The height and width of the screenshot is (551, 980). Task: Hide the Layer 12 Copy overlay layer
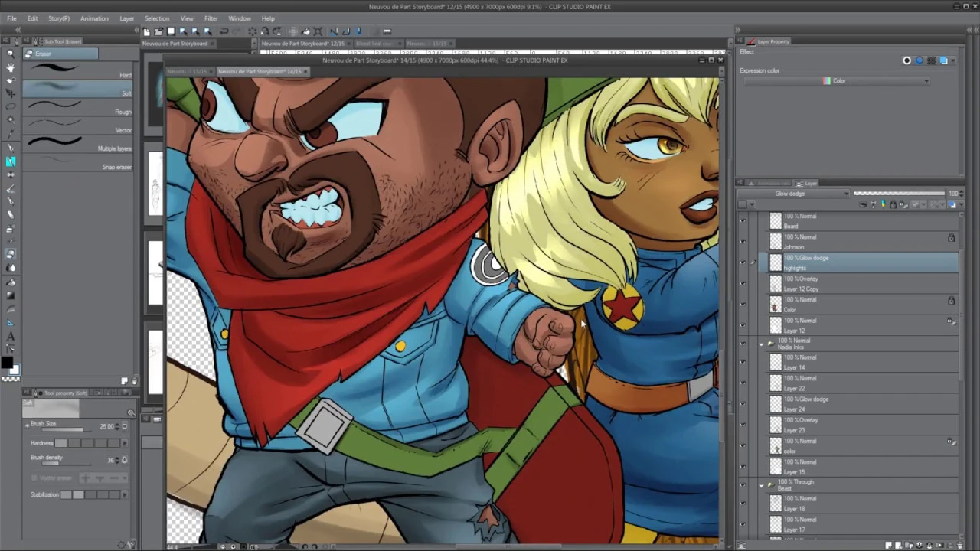tap(742, 283)
